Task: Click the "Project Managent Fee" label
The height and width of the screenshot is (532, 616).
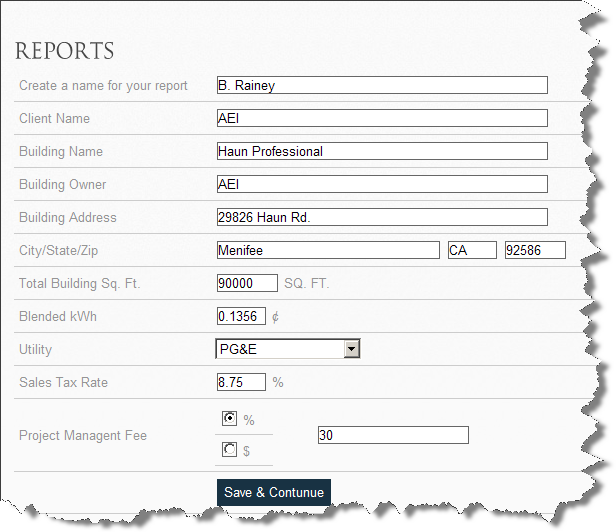Action: [83, 436]
